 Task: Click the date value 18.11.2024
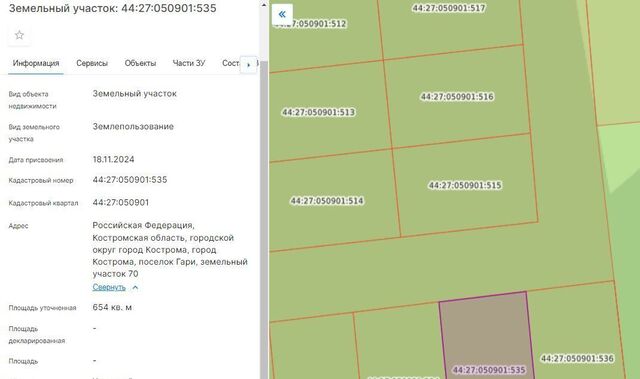[113, 160]
